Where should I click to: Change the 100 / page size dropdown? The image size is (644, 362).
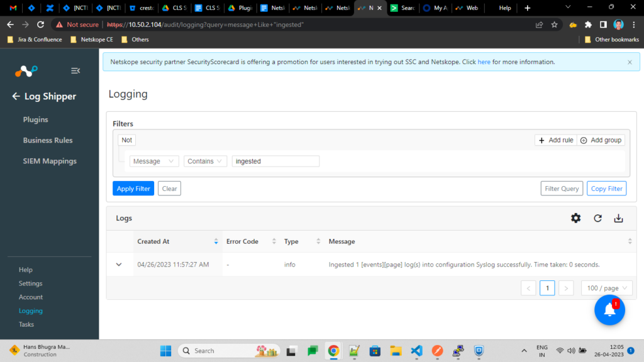click(x=607, y=288)
